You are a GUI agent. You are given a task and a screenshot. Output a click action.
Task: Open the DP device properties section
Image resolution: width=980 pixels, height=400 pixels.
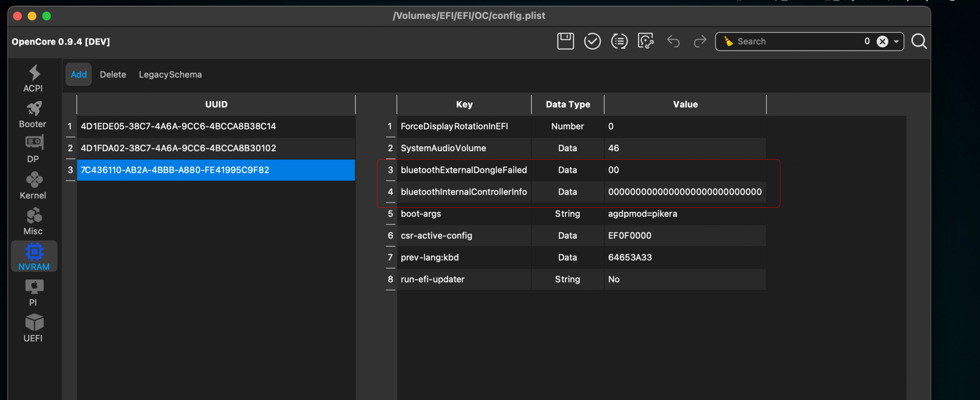click(x=33, y=149)
